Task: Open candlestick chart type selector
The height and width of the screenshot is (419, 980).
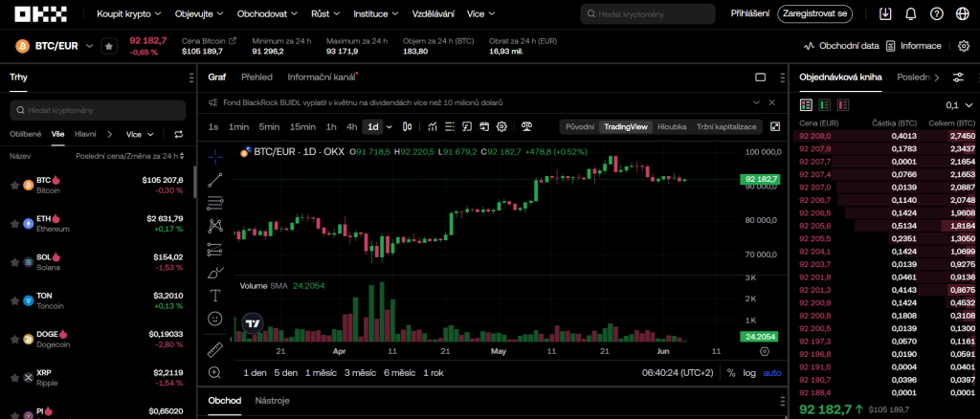Action: click(x=408, y=127)
